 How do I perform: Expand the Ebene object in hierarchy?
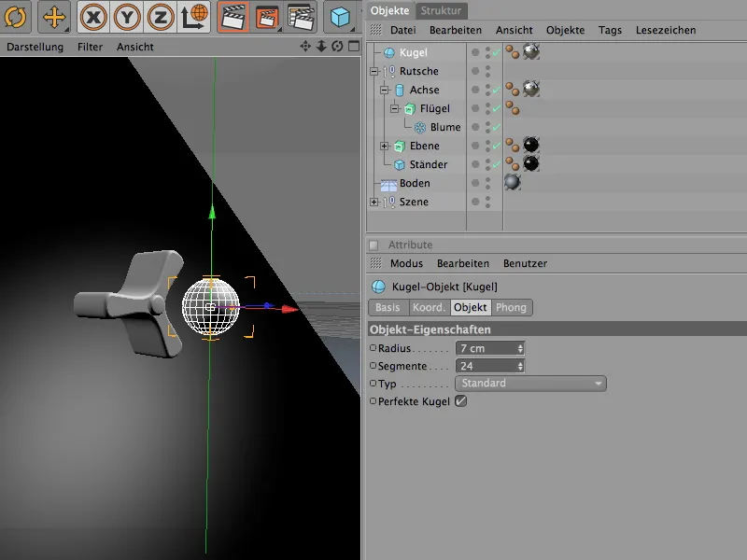[x=385, y=147]
